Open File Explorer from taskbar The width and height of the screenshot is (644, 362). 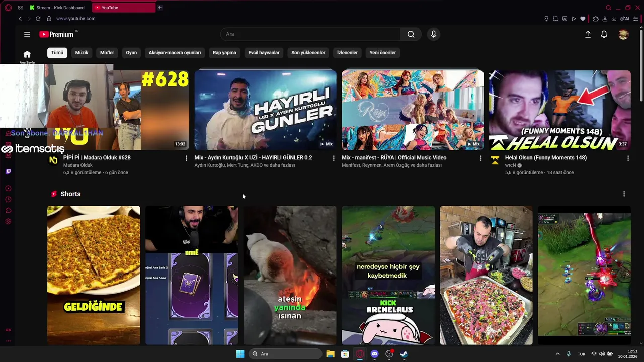(x=330, y=354)
